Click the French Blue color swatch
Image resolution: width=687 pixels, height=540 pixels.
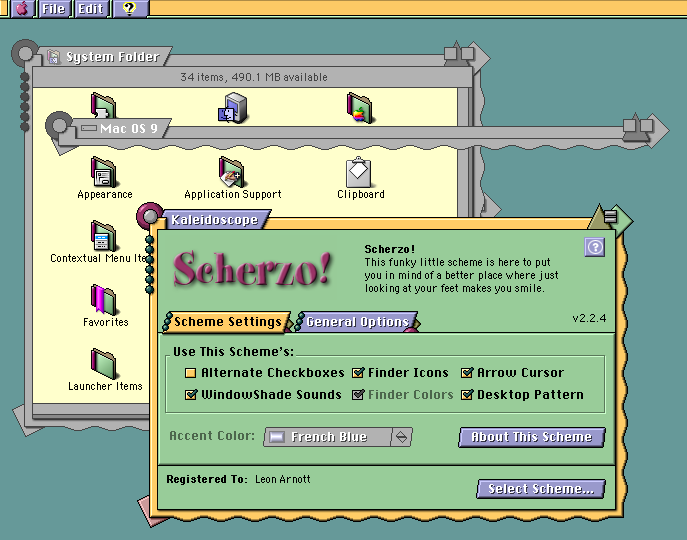click(277, 437)
